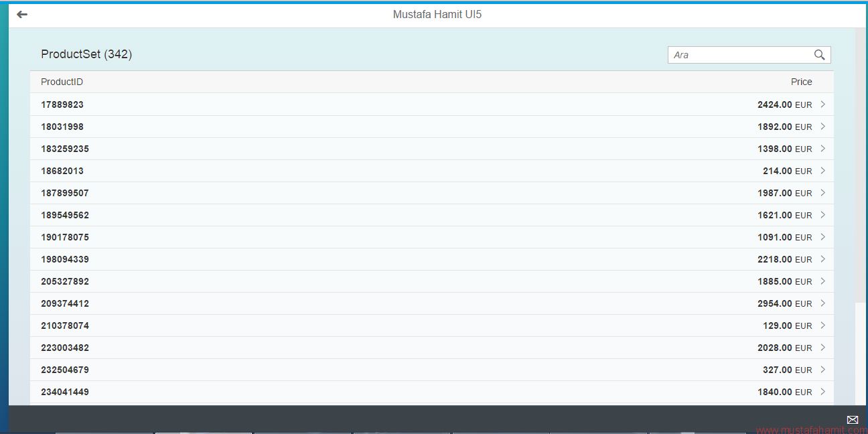The width and height of the screenshot is (868, 434).
Task: Open chevron for product 209374412
Action: click(822, 303)
